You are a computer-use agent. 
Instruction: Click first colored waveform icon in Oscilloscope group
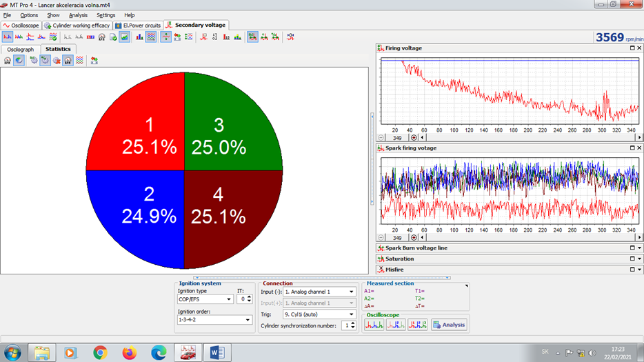tap(373, 325)
